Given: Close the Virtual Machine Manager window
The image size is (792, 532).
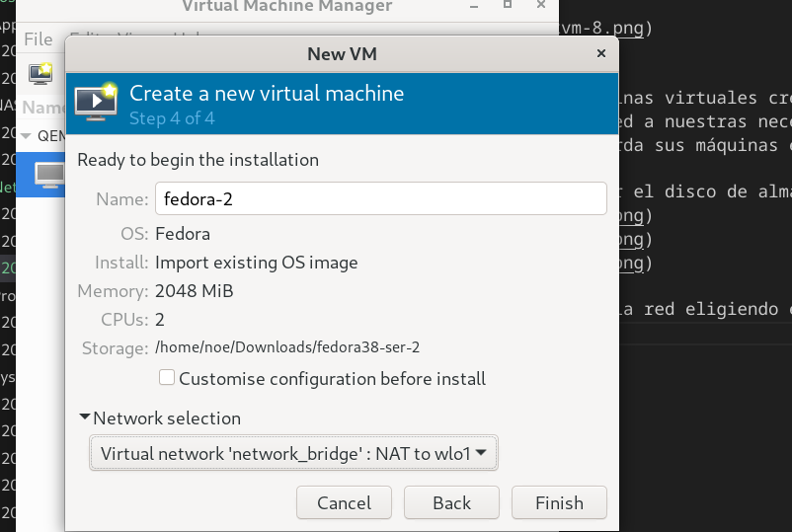Looking at the screenshot, I should click(541, 5).
